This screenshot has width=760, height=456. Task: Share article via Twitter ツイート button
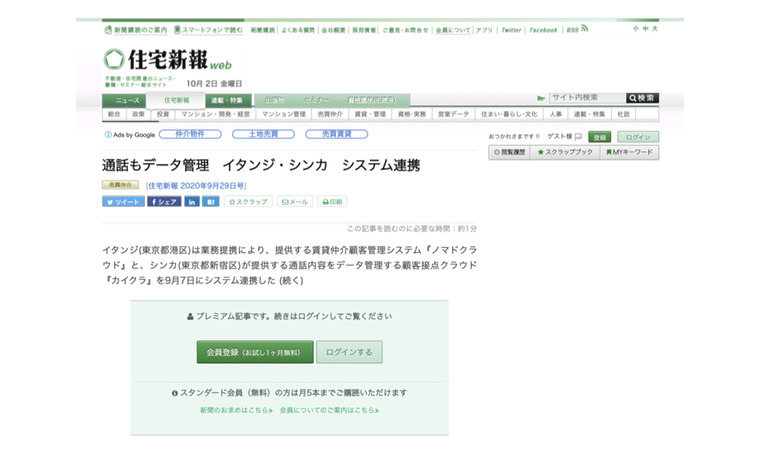coord(123,201)
